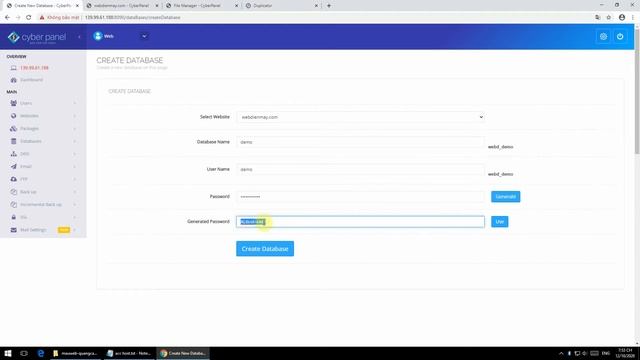Open the Select Website dropdown
640x360 pixels.
360,117
